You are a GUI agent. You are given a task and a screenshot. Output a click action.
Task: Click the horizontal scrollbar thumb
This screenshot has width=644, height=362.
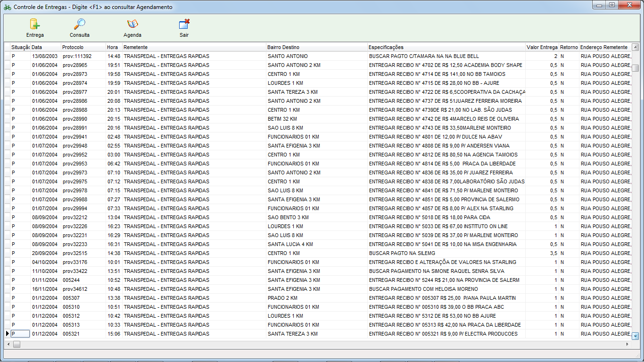tap(17, 345)
